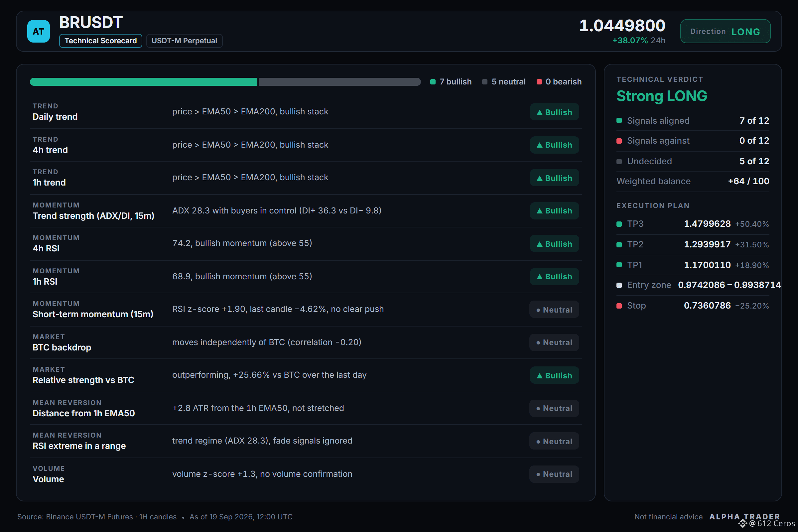Click the Entry zone white marker

click(x=619, y=285)
